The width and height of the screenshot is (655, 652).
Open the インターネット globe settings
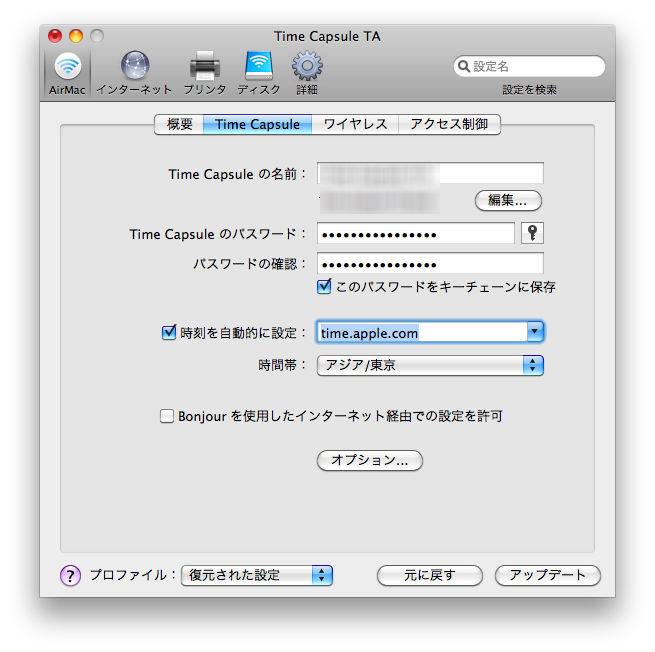click(134, 73)
